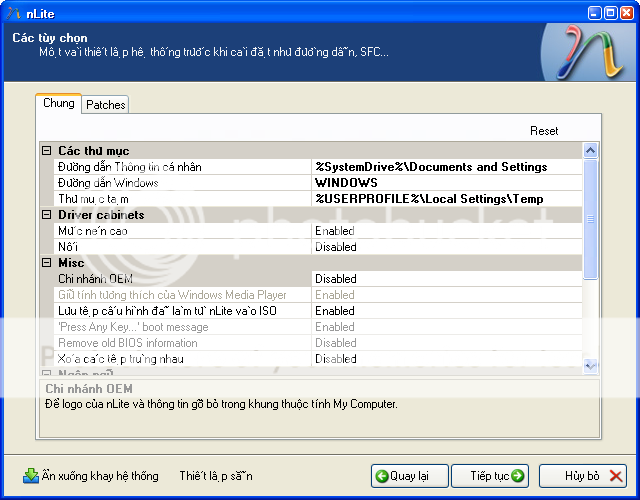Click the green tray icon for Ẩn xuống khay hệ thống
640x500 pixels.
click(31, 476)
